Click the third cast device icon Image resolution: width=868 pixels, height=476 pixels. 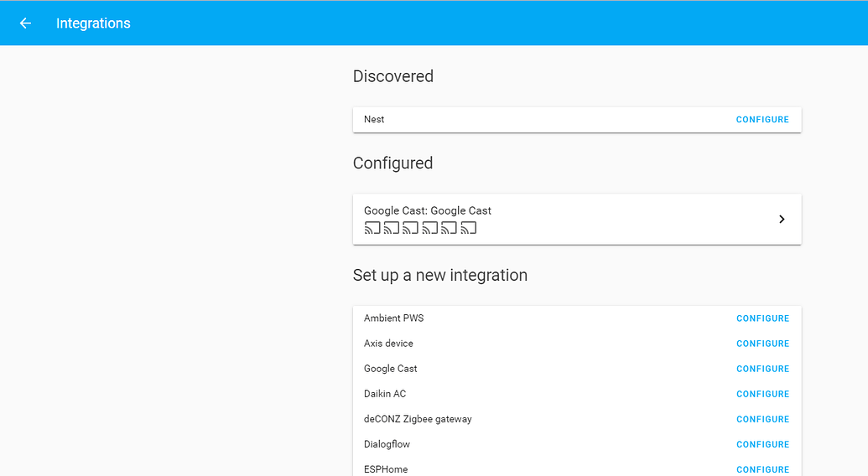pos(411,228)
